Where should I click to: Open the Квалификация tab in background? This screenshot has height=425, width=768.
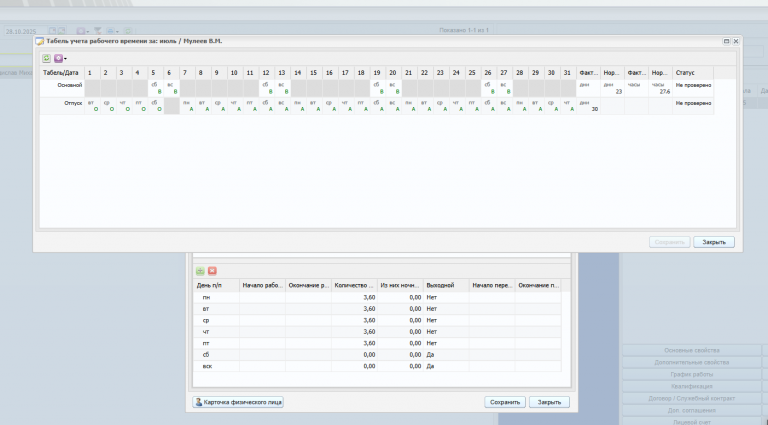point(692,386)
